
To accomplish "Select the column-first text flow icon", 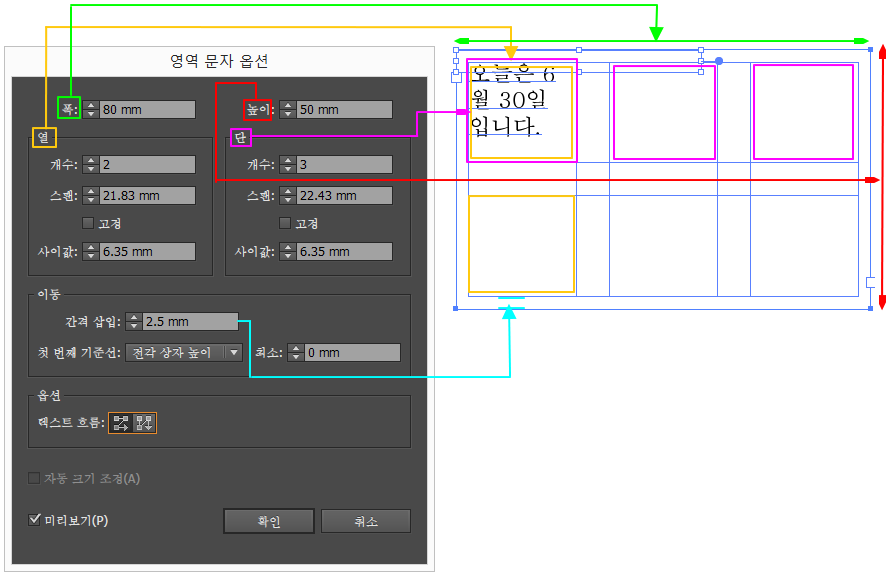I will click(145, 423).
